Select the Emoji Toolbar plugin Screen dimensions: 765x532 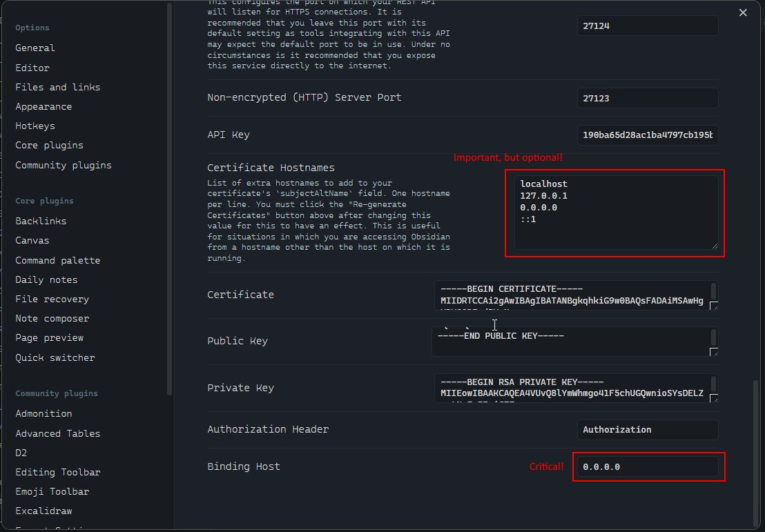(x=52, y=491)
